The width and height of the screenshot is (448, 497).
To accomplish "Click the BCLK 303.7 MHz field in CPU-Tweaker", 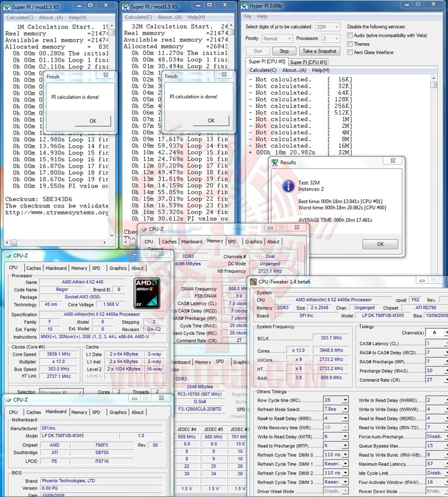I will coord(331,338).
